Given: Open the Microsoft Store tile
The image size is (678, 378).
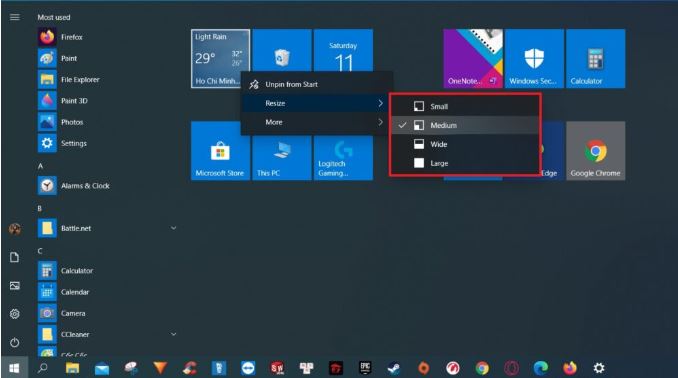Looking at the screenshot, I should click(x=221, y=151).
